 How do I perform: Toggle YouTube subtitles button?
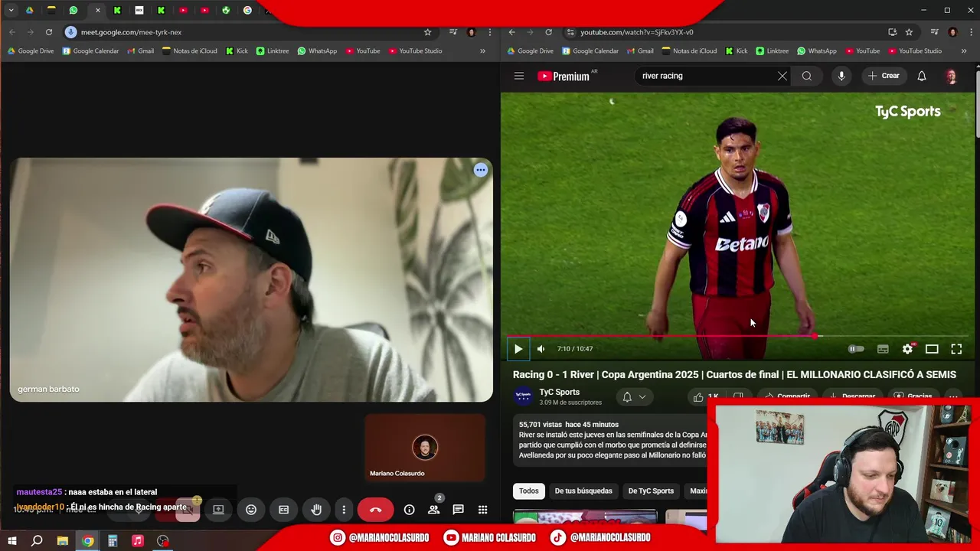pyautogui.click(x=883, y=349)
